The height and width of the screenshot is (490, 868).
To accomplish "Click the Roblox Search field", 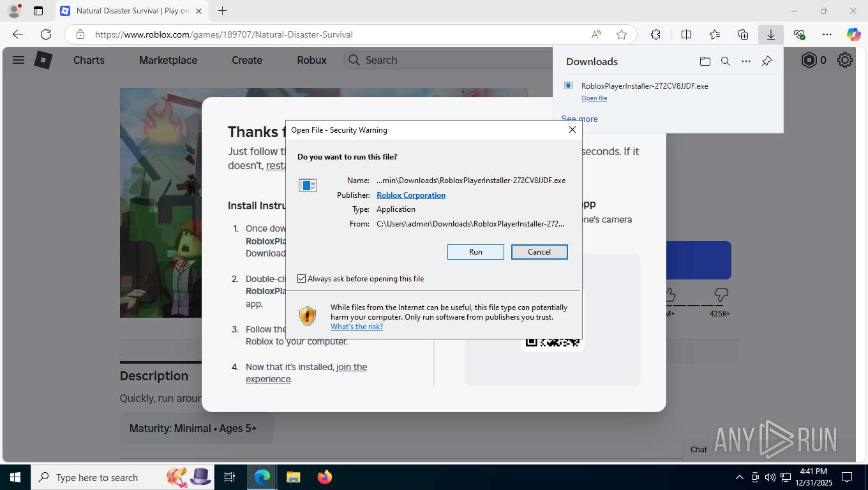I will [x=449, y=60].
